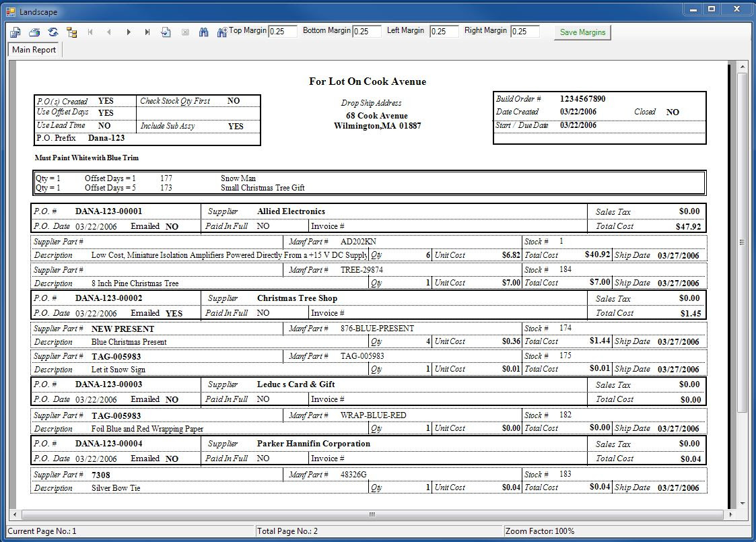Image resolution: width=756 pixels, height=542 pixels.
Task: Click supplier part number 7308
Action: 101,475
